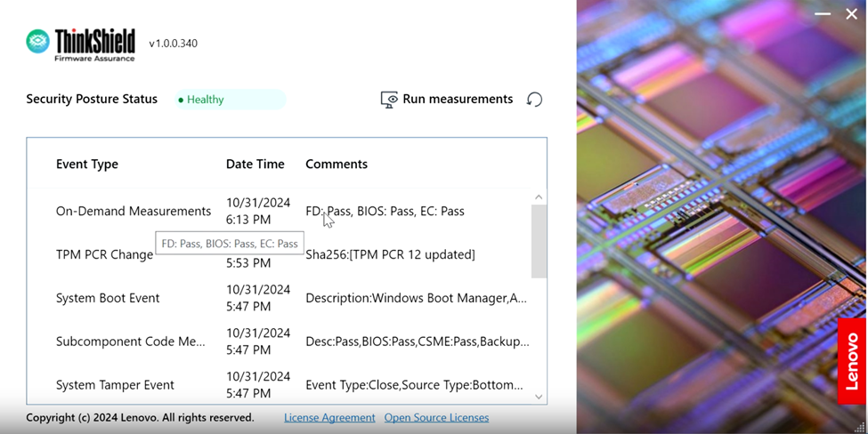The height and width of the screenshot is (434, 868).
Task: Click the System Tamper Event date cell
Action: pos(258,385)
